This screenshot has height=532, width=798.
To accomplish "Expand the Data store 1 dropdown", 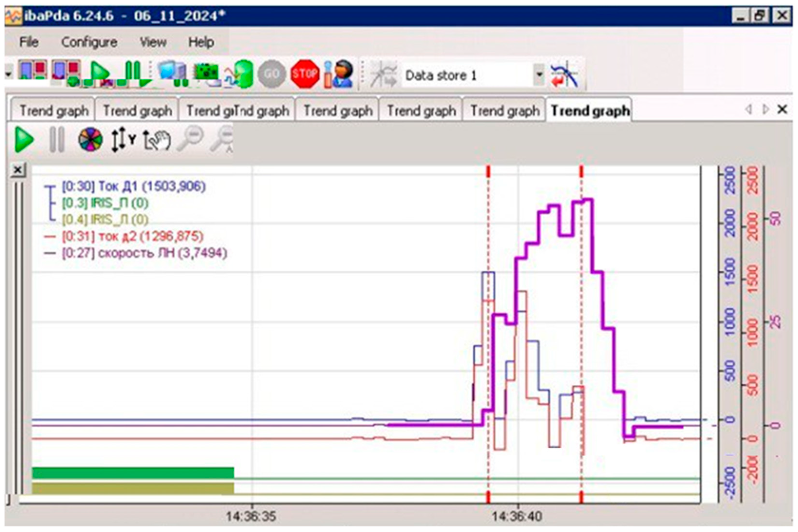I will [x=539, y=74].
